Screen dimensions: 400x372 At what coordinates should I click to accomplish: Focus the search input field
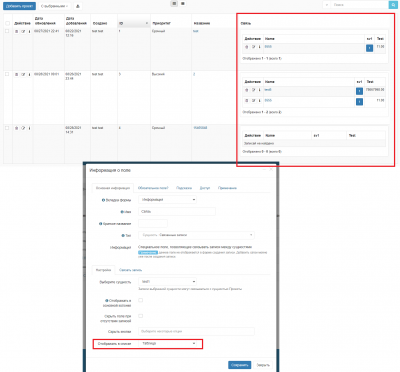(x=360, y=5)
